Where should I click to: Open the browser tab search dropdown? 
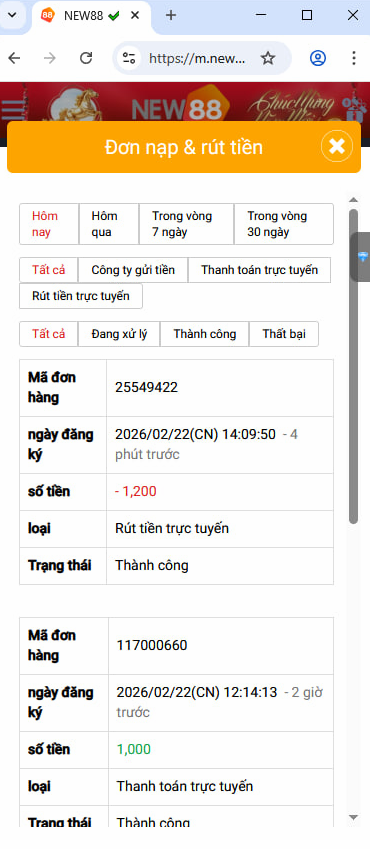click(x=11, y=15)
